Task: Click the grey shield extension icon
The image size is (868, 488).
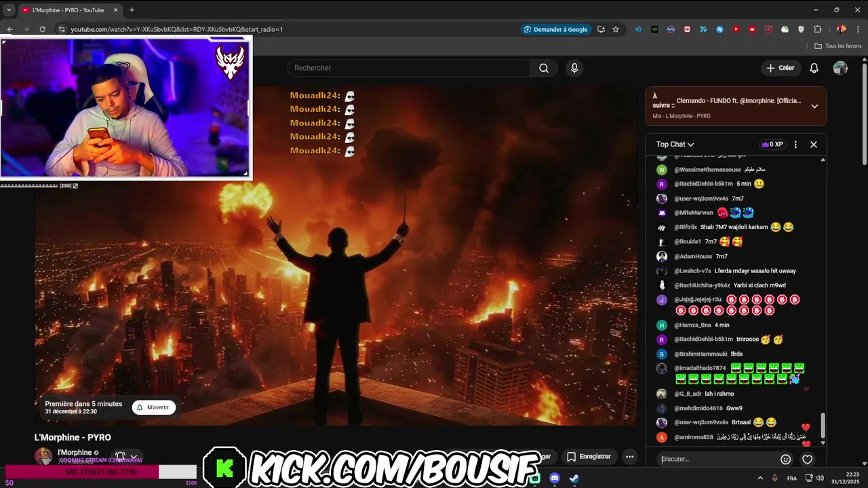Action: tap(801, 29)
